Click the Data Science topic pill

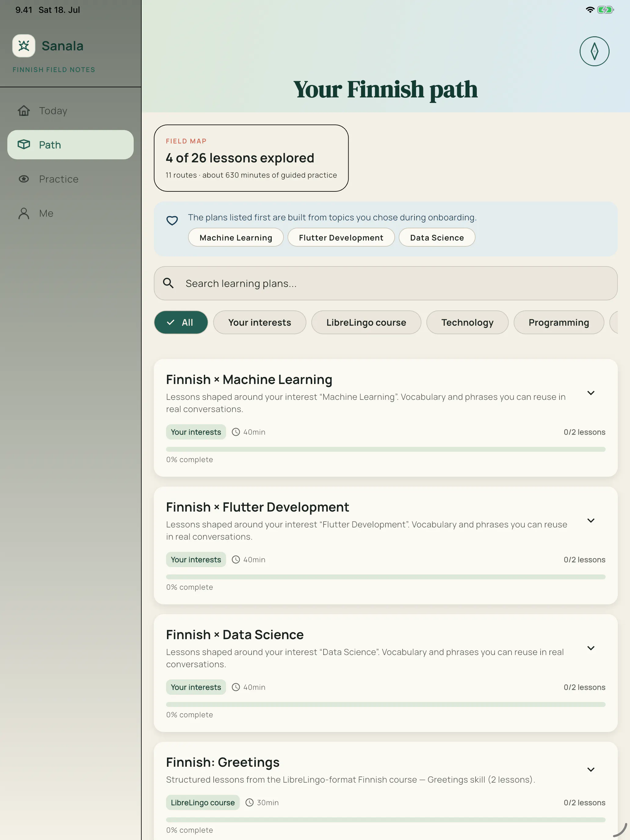[x=437, y=237]
